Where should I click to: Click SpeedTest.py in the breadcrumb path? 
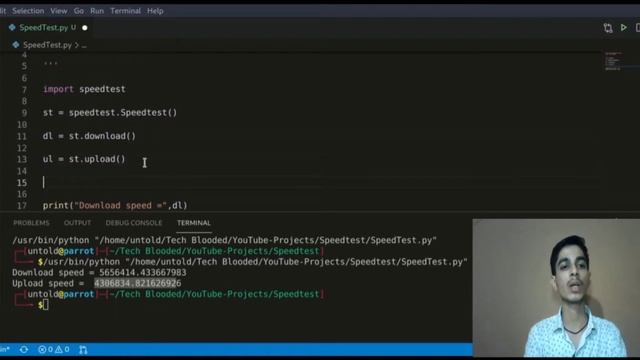pos(47,45)
